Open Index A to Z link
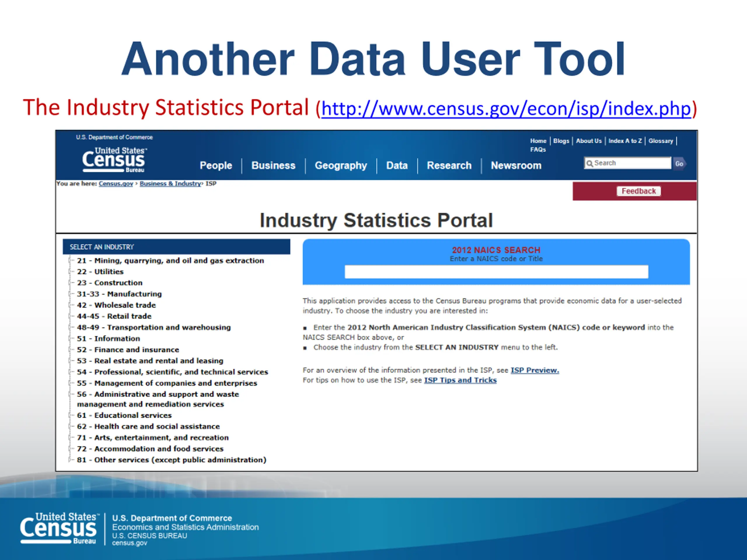The width and height of the screenshot is (747, 560). [625, 141]
